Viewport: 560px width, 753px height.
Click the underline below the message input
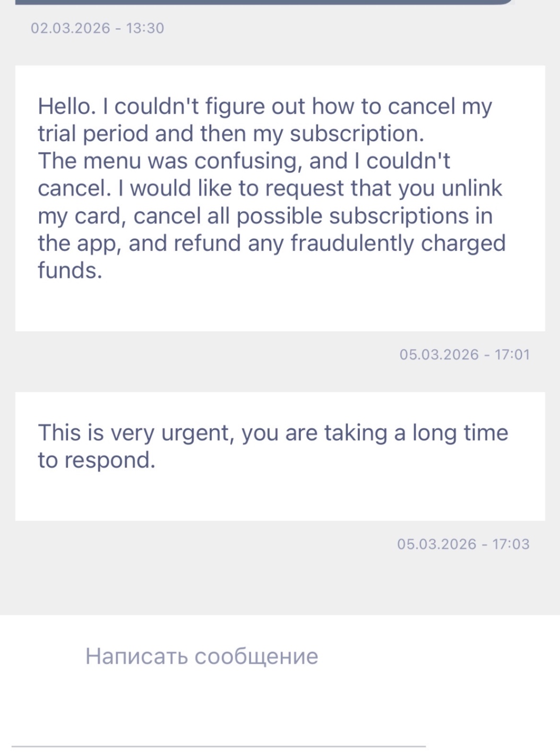click(x=219, y=747)
